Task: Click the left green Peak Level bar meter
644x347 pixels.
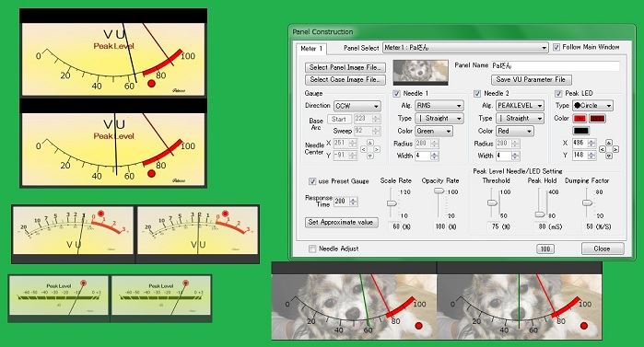Action: (59, 298)
